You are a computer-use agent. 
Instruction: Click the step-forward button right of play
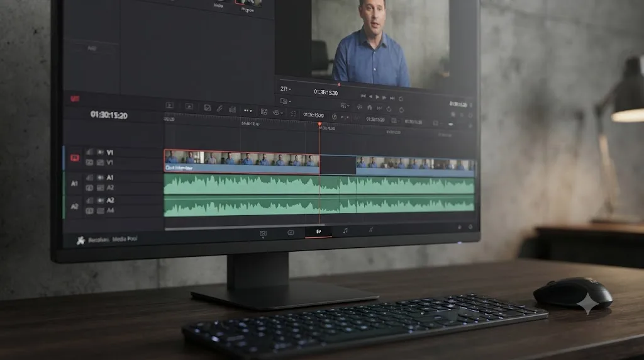pos(384,98)
